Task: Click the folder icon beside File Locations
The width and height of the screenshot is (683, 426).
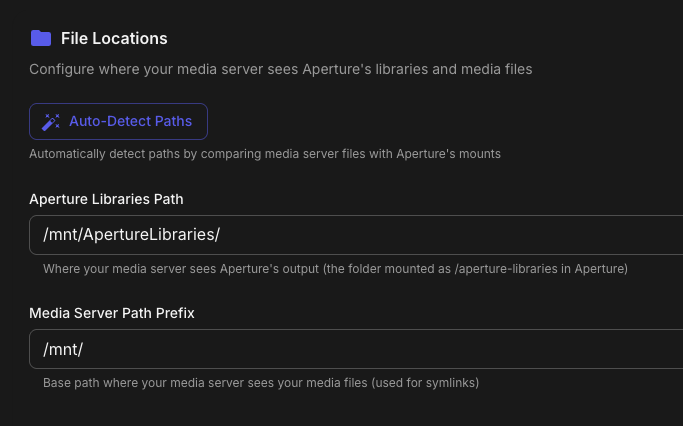Action: pos(40,38)
